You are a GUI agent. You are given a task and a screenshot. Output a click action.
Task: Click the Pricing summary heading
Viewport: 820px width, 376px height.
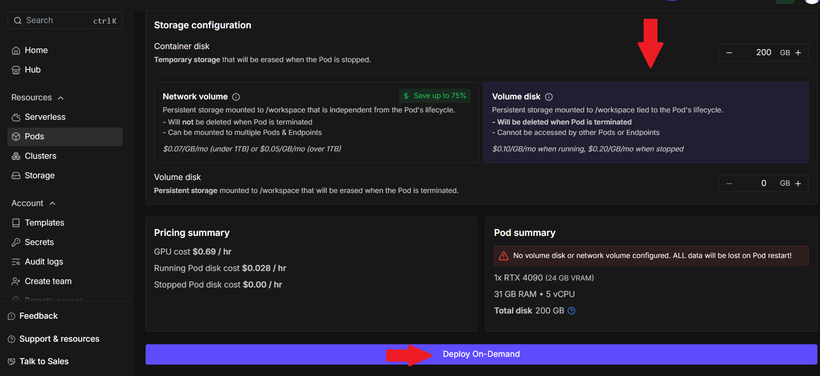click(191, 233)
